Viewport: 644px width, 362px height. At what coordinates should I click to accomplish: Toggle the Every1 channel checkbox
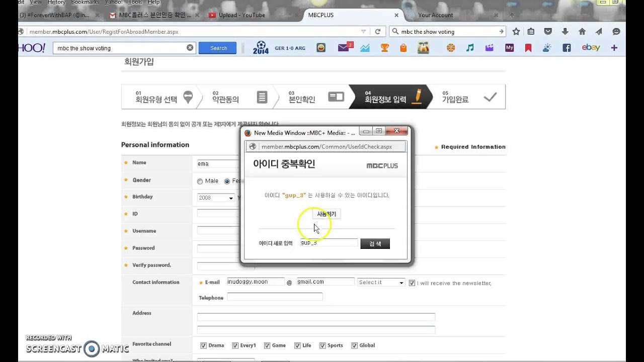(235, 345)
